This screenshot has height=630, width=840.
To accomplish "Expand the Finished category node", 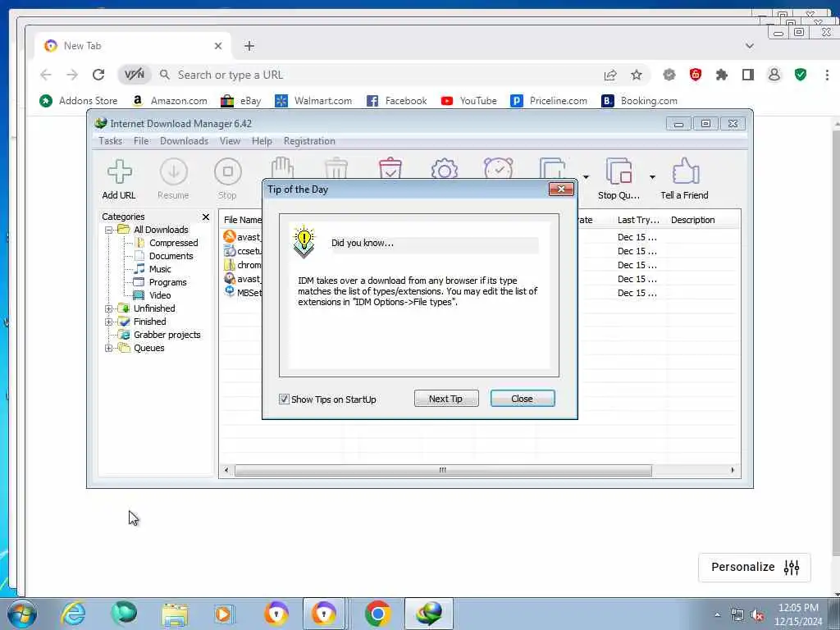I will pyautogui.click(x=109, y=322).
